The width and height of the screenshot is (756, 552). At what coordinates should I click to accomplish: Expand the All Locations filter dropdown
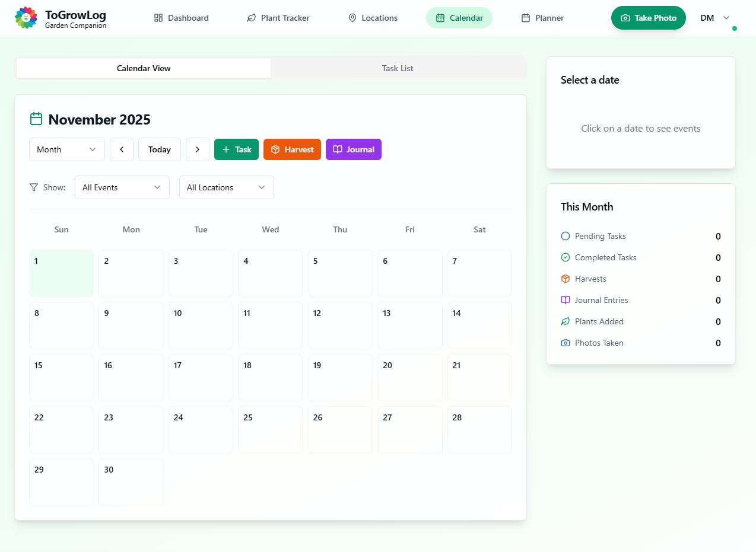pyautogui.click(x=226, y=187)
